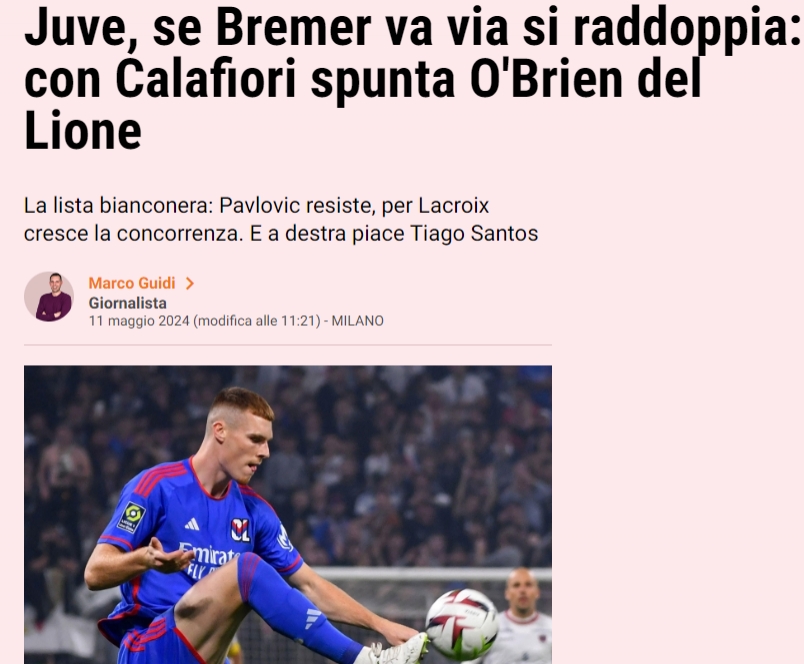This screenshot has width=804, height=664.
Task: Open Marco Guidi's author avatar photo
Action: (x=49, y=296)
